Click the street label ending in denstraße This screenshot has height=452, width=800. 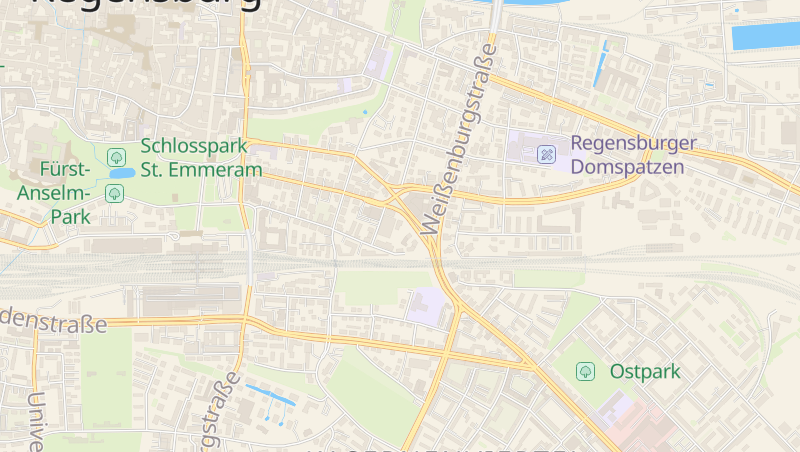point(54,322)
